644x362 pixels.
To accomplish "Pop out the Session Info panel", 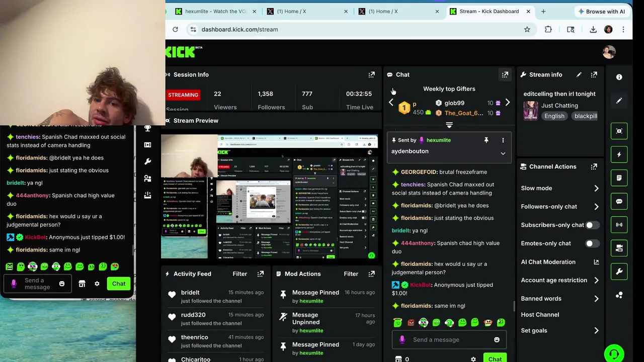I will [x=371, y=74].
